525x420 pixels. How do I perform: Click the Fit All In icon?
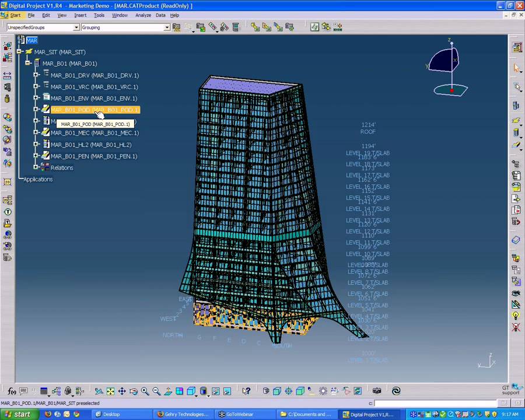(x=110, y=391)
